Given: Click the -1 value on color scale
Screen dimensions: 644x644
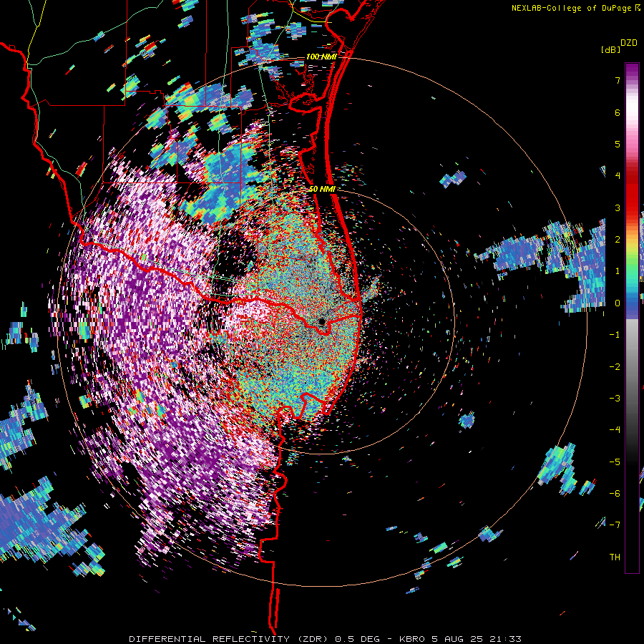Looking at the screenshot, I should point(615,335).
